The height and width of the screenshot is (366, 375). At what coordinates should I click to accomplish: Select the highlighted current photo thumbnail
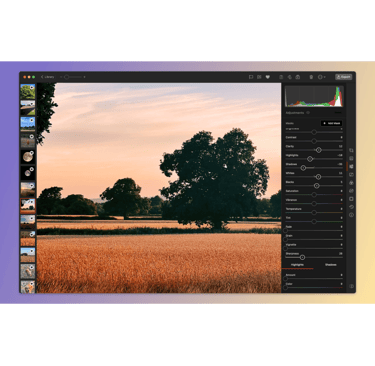click(x=28, y=206)
